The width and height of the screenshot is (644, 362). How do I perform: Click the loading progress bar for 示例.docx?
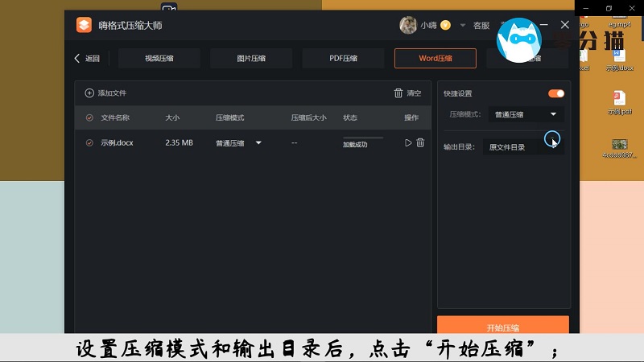coord(362,138)
